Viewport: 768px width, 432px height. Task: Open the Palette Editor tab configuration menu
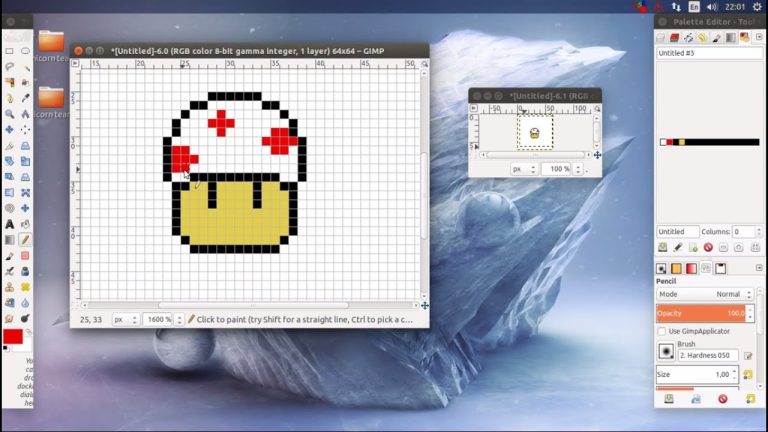(x=759, y=37)
